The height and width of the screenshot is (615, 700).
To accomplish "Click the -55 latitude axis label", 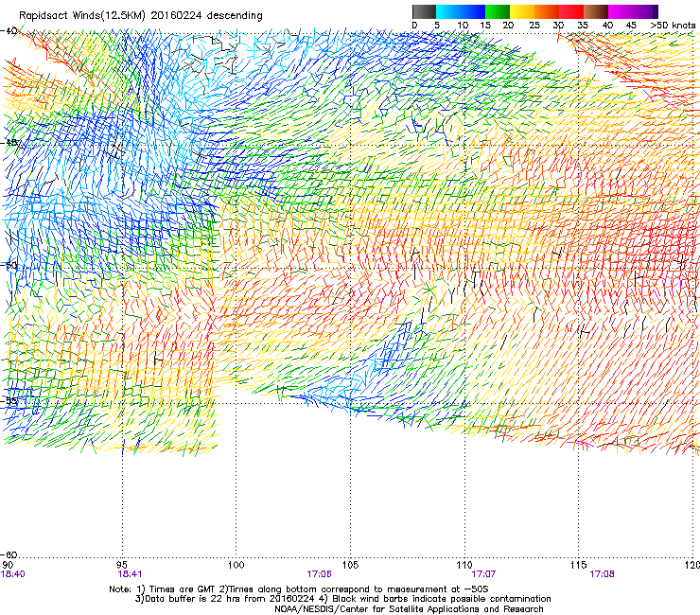I will coord(9,401).
